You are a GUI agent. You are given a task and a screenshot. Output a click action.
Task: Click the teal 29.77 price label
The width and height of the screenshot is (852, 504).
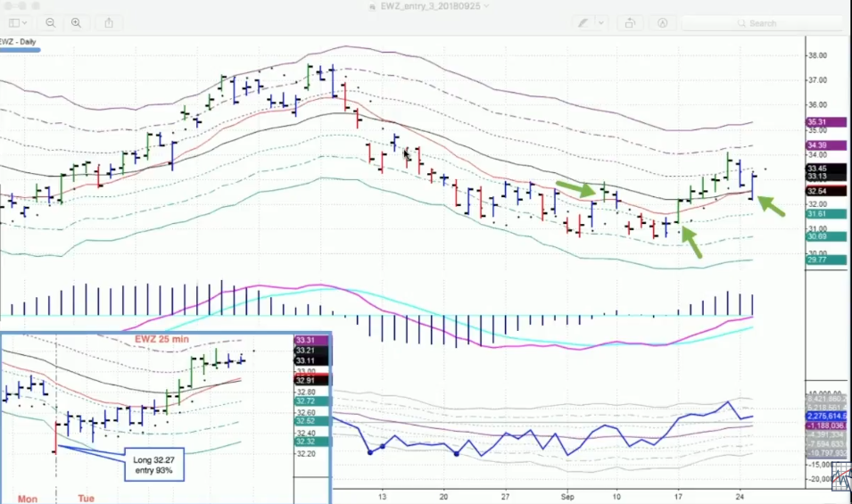coord(816,260)
